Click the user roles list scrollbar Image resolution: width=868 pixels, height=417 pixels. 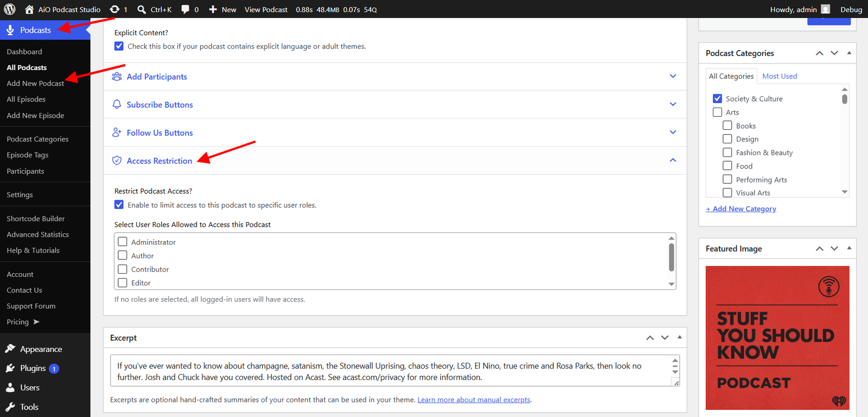pos(672,257)
